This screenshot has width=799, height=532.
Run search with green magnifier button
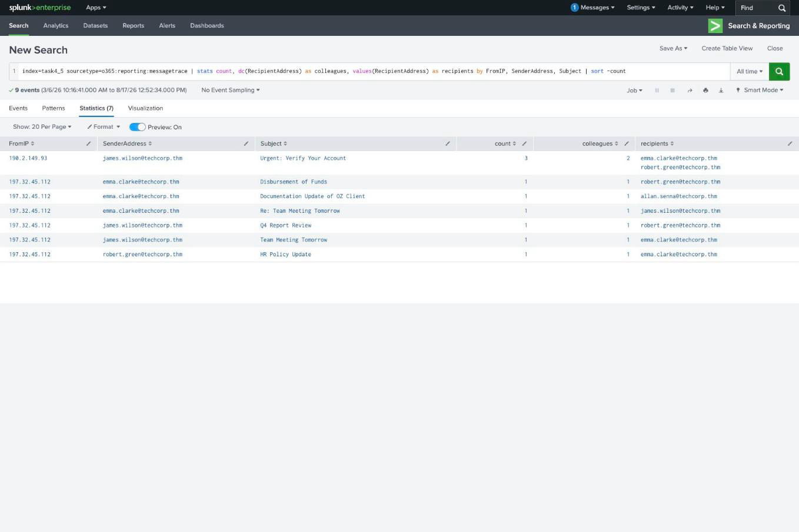779,71
